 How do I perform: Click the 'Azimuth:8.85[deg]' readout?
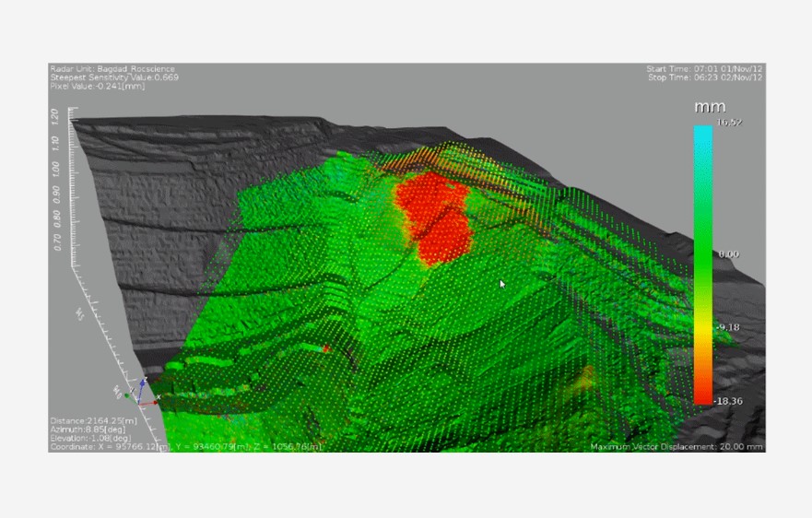click(x=88, y=430)
